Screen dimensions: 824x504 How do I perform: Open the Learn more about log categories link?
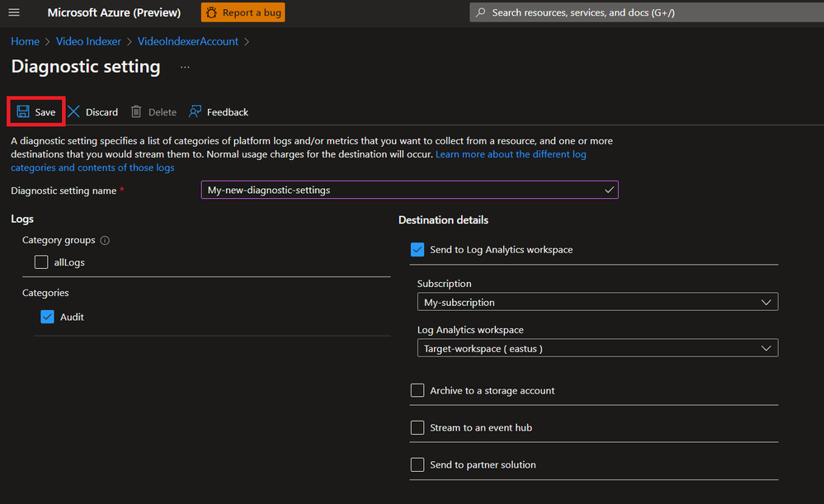(511, 154)
